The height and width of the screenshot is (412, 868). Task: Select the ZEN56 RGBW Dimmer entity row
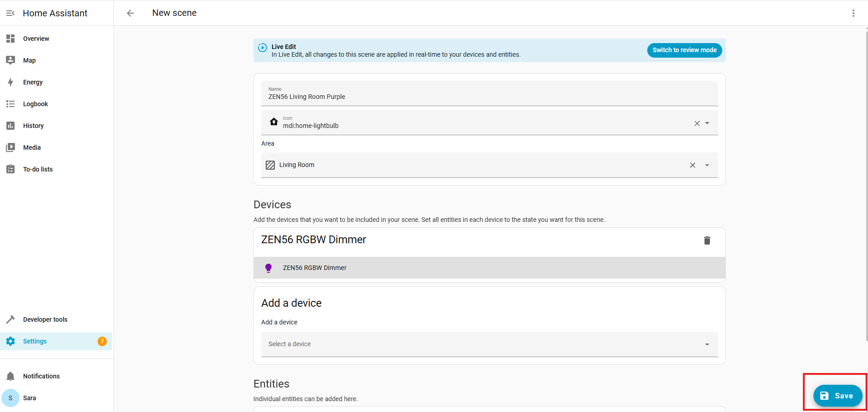point(489,268)
